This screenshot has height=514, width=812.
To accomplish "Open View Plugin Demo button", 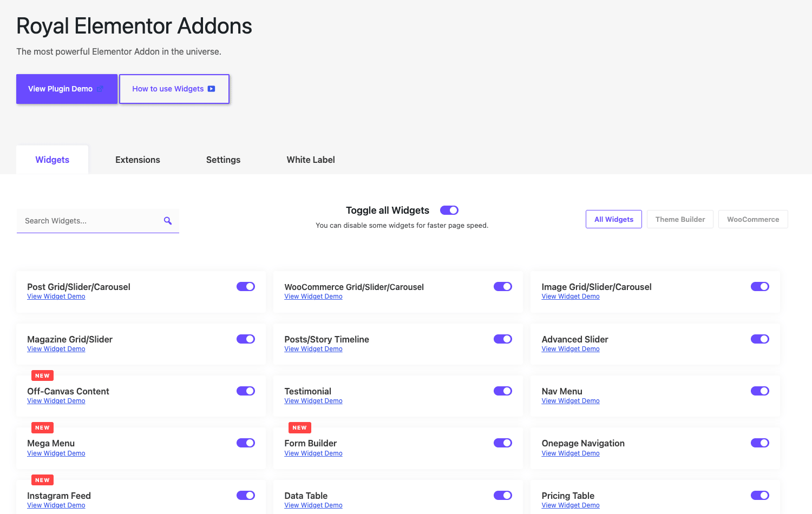I will (x=67, y=89).
